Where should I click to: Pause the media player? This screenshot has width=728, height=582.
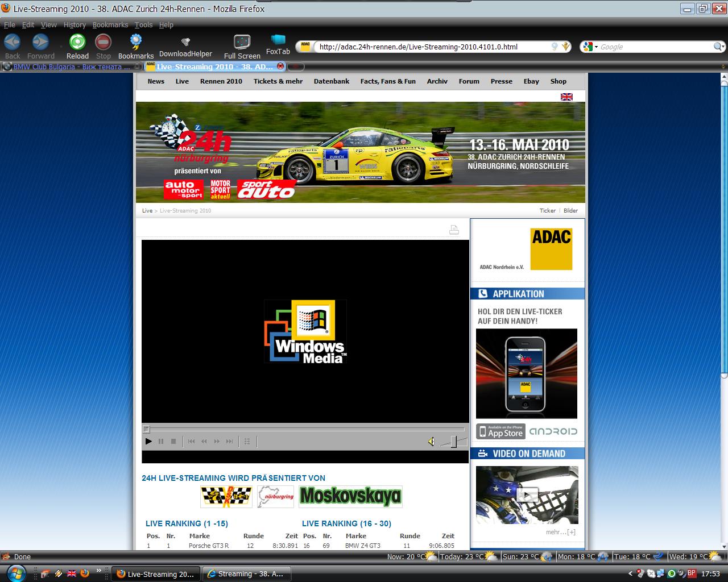(x=161, y=441)
